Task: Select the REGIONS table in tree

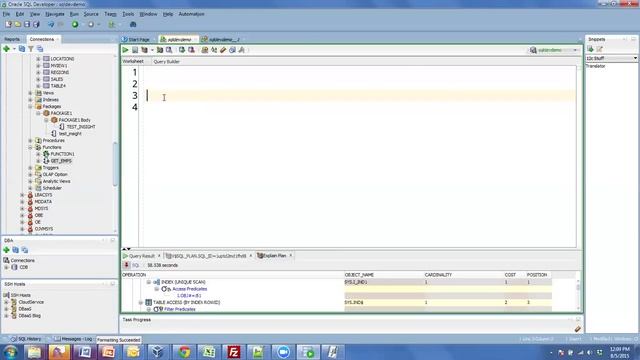Action: [60, 72]
